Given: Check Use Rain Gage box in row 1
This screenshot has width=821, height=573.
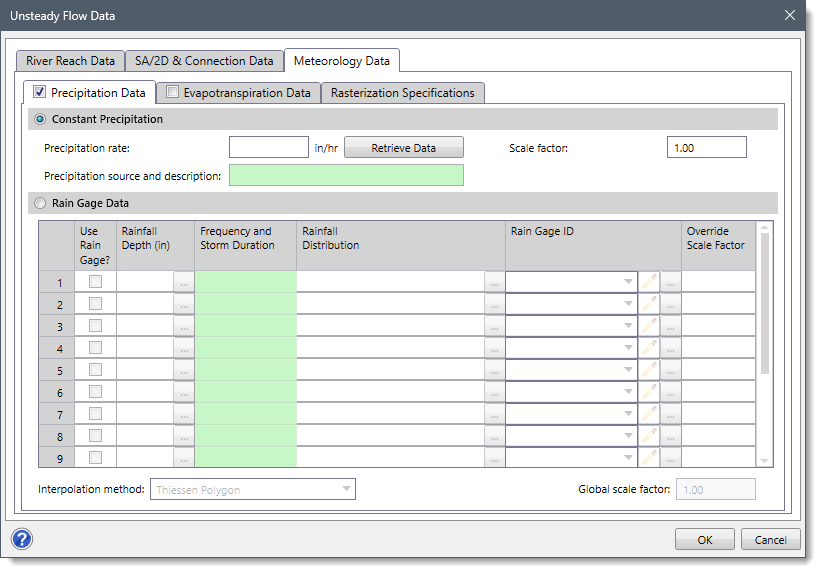Looking at the screenshot, I should click(96, 282).
